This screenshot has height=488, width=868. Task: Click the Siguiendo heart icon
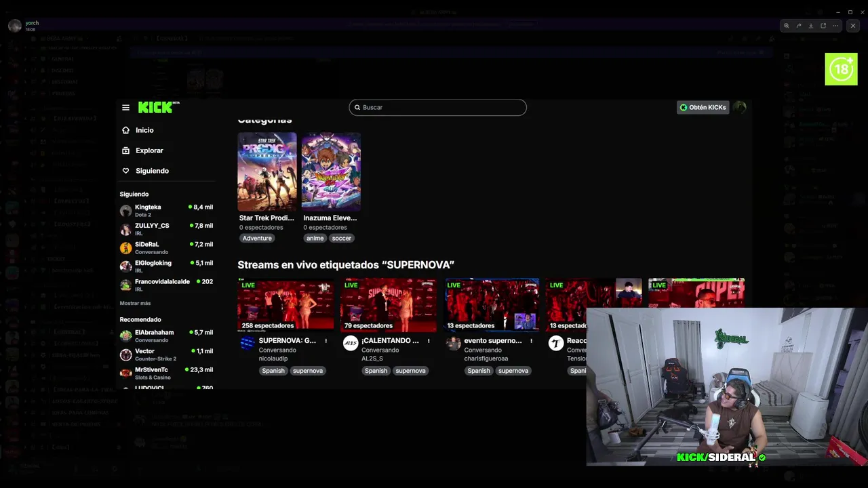(x=125, y=171)
